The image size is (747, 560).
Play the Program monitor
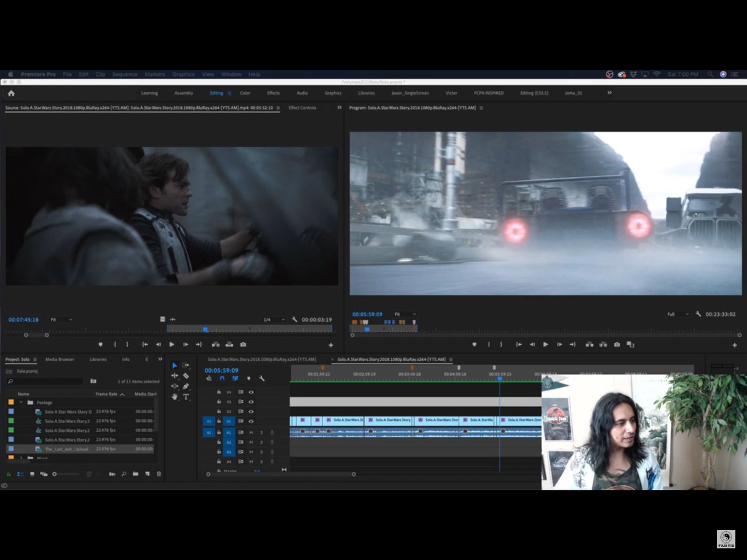pyautogui.click(x=546, y=344)
